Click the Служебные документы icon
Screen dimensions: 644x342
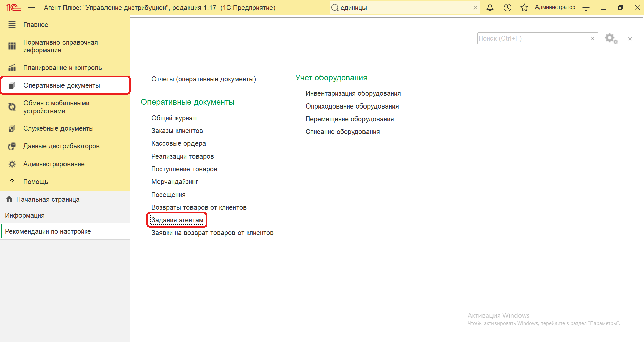pos(12,128)
